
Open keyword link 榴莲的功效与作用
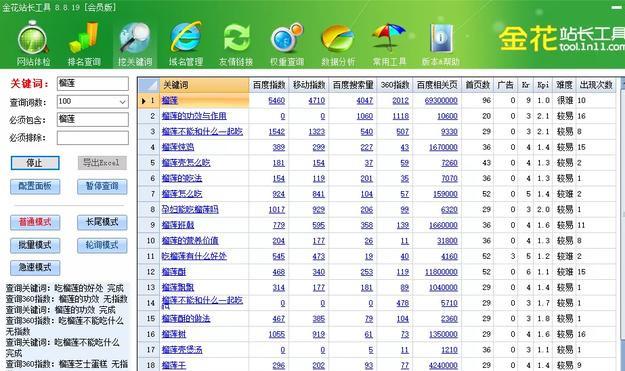[194, 116]
